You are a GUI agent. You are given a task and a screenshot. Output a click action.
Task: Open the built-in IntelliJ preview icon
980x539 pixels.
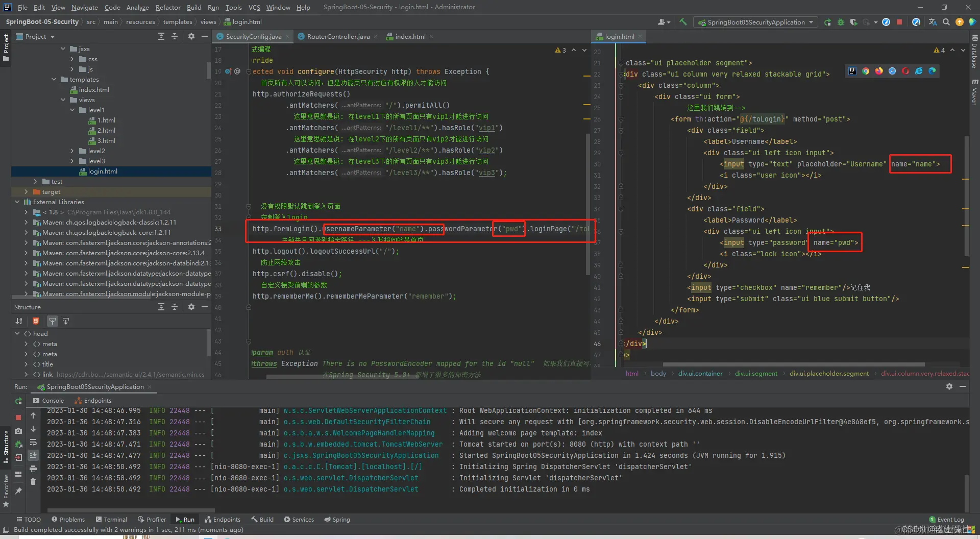tap(852, 71)
